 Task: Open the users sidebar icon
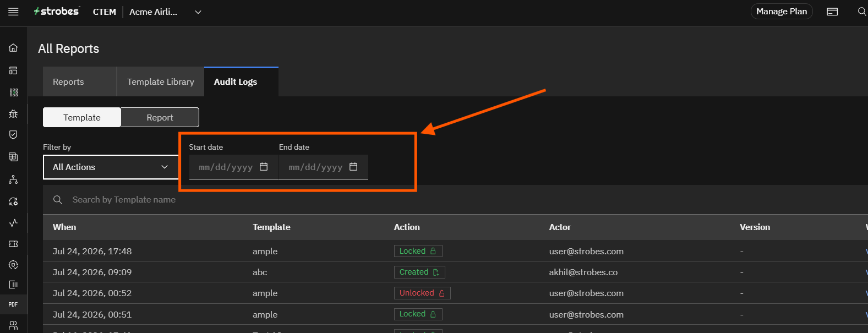pyautogui.click(x=13, y=325)
